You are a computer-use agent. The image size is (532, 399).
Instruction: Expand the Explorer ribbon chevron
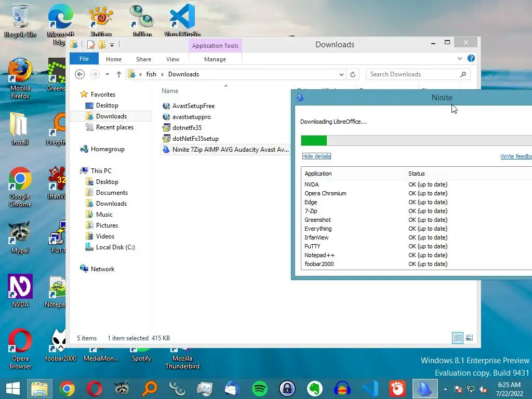[460, 58]
